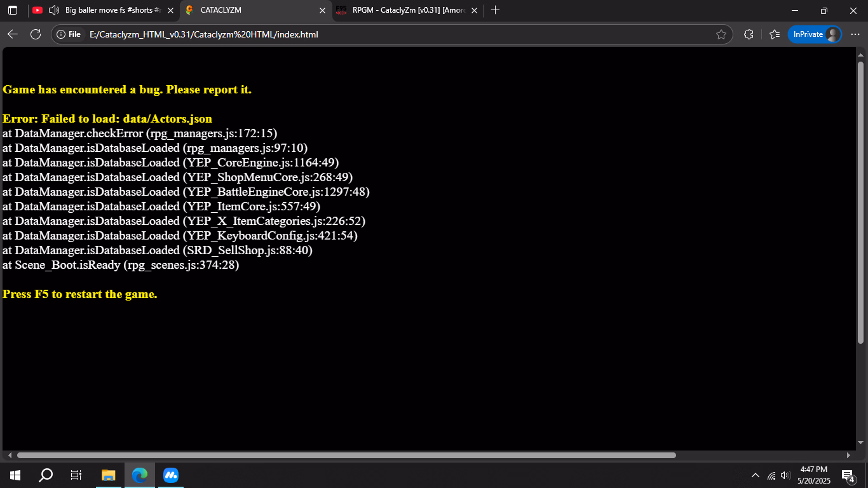The width and height of the screenshot is (868, 488).
Task: Open a new tab with plus button
Action: (x=496, y=10)
